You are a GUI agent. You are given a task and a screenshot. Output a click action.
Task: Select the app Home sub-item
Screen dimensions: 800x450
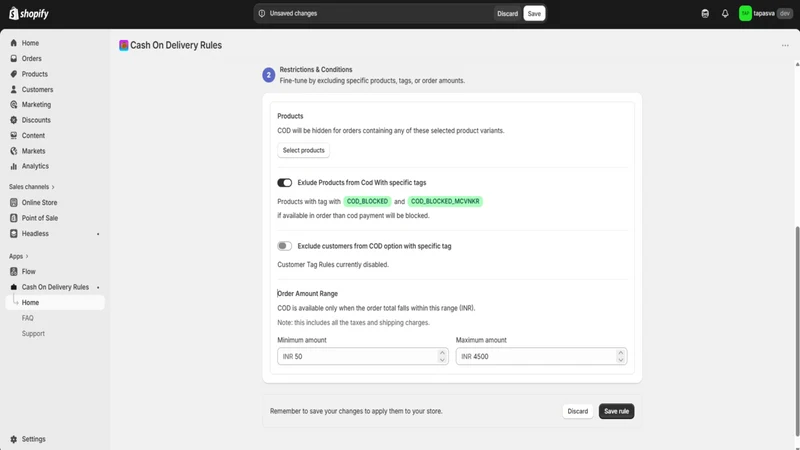[x=55, y=303]
